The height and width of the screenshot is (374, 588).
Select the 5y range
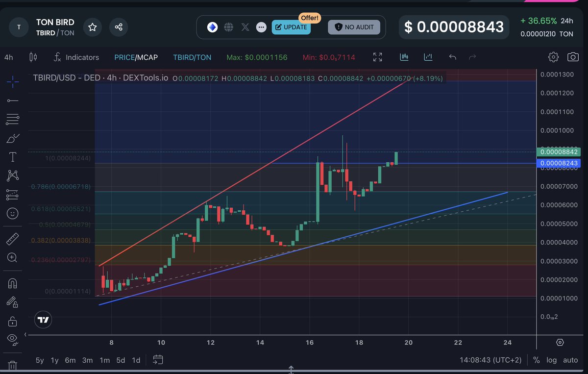[x=40, y=360]
